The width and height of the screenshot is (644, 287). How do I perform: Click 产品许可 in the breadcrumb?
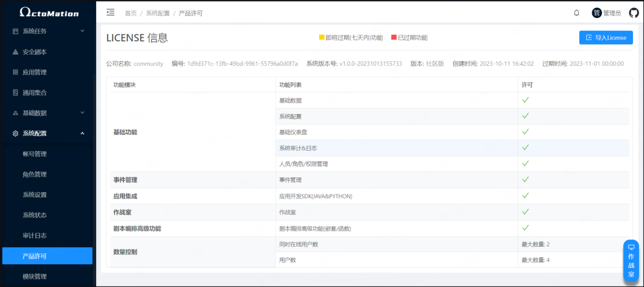tap(191, 13)
